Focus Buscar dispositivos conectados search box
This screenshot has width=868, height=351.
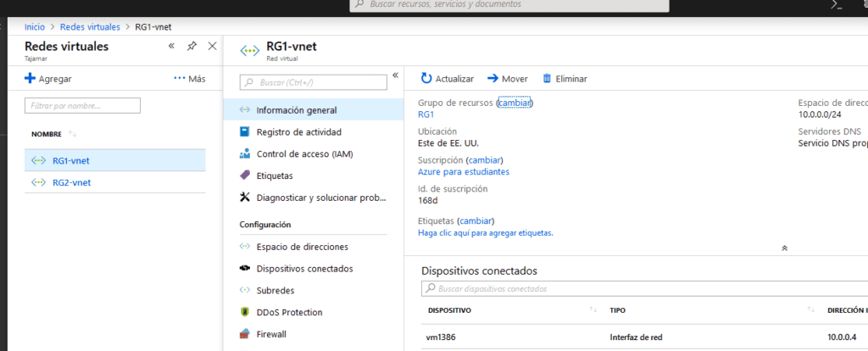click(x=644, y=288)
